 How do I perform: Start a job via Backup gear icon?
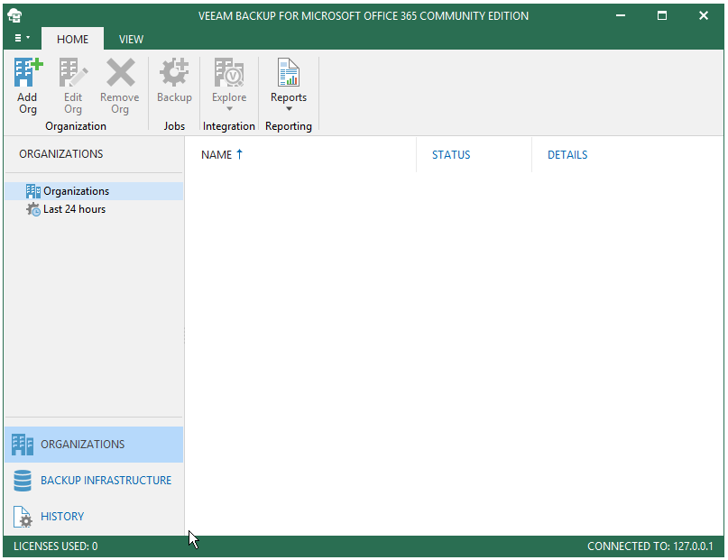tap(174, 72)
